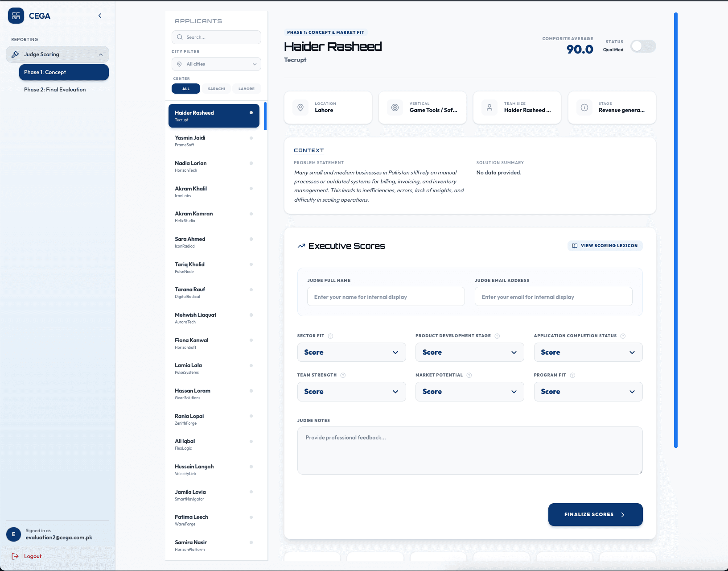Select the KARACHI center filter
Viewport: 728px width, 571px height.
[x=216, y=89]
